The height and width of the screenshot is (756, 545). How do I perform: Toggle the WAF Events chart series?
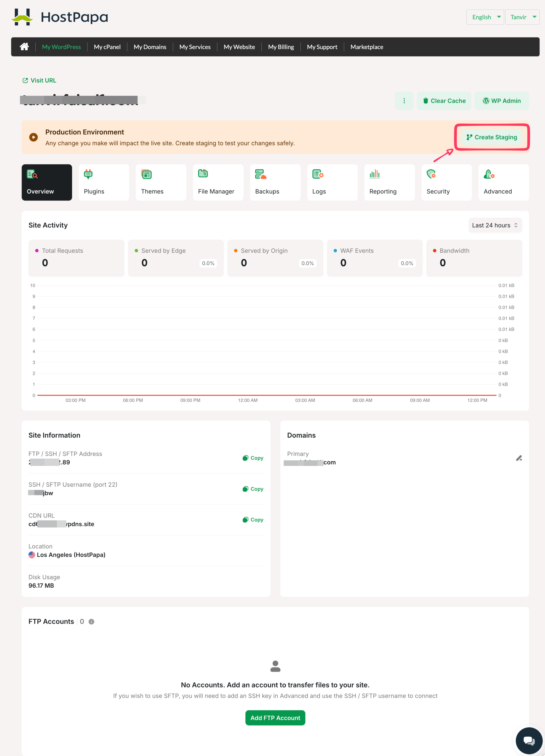click(374, 258)
